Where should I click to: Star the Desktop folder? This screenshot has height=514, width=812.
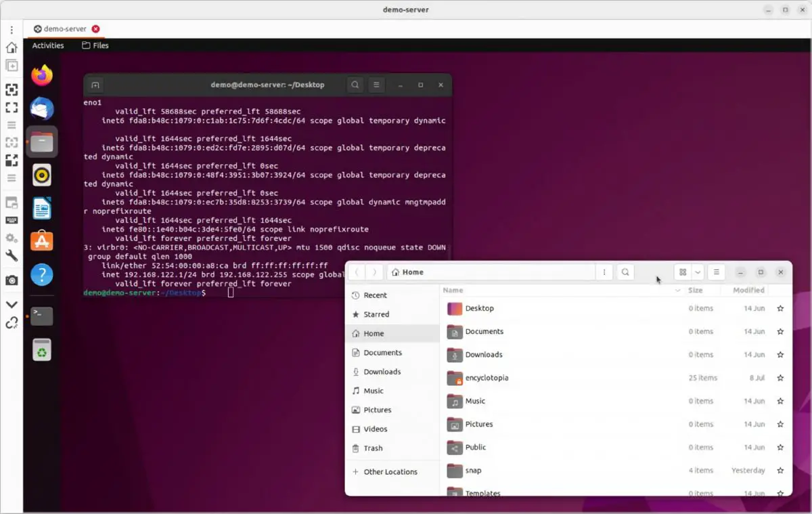pos(780,308)
